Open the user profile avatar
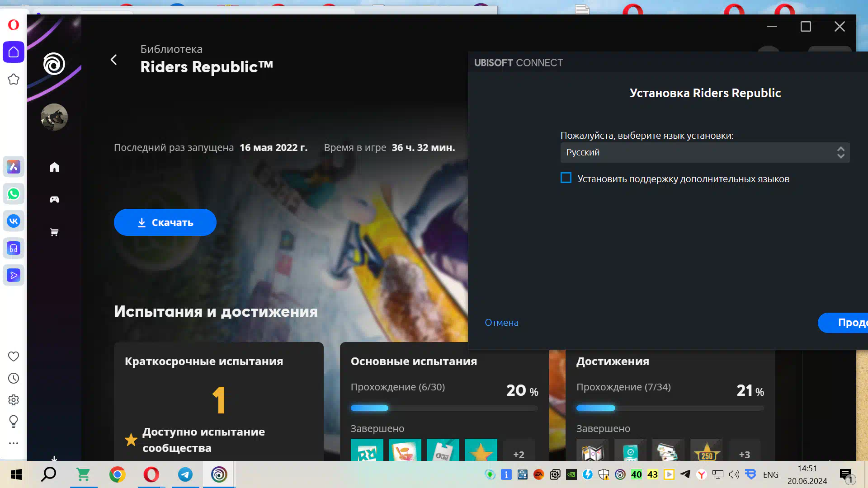Image resolution: width=868 pixels, height=488 pixels. pos(54,117)
